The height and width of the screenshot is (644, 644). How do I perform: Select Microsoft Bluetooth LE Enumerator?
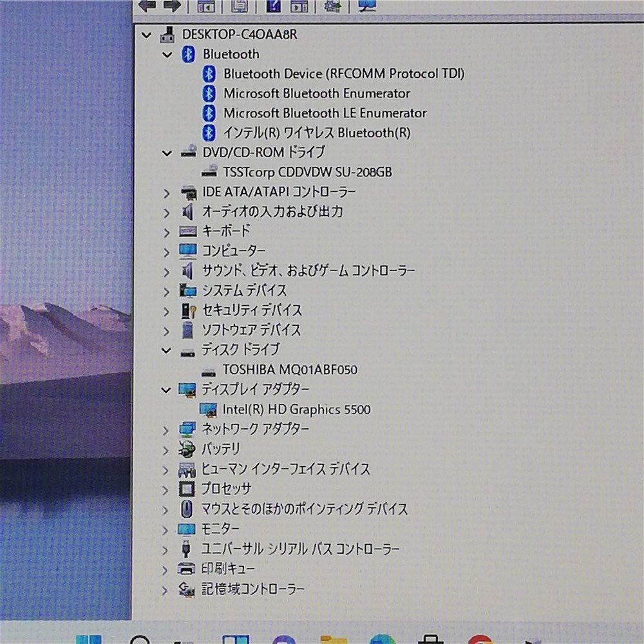325,113
